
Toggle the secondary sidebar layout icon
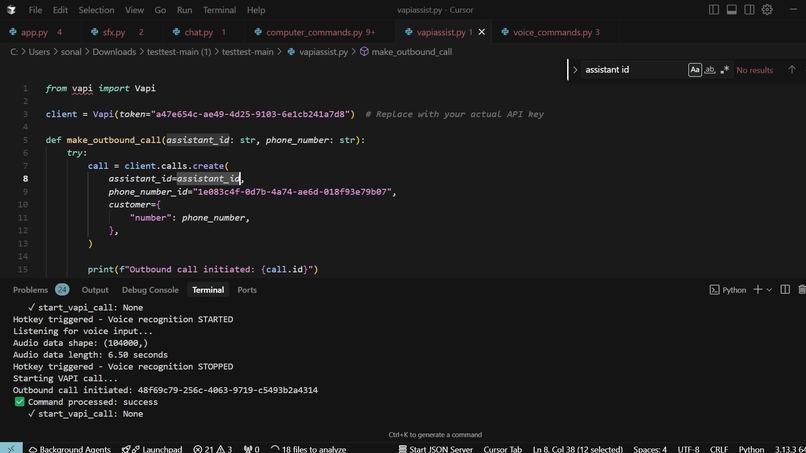[749, 10]
